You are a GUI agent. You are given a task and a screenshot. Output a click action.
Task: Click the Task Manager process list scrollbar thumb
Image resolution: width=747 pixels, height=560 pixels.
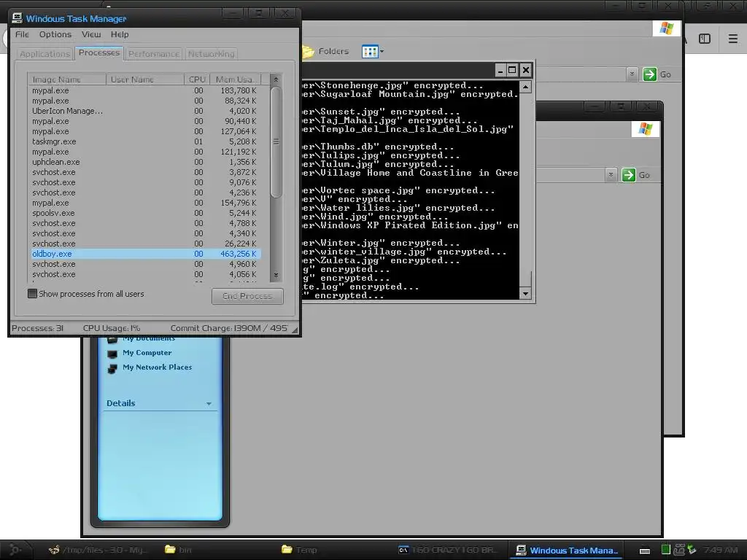[x=276, y=141]
